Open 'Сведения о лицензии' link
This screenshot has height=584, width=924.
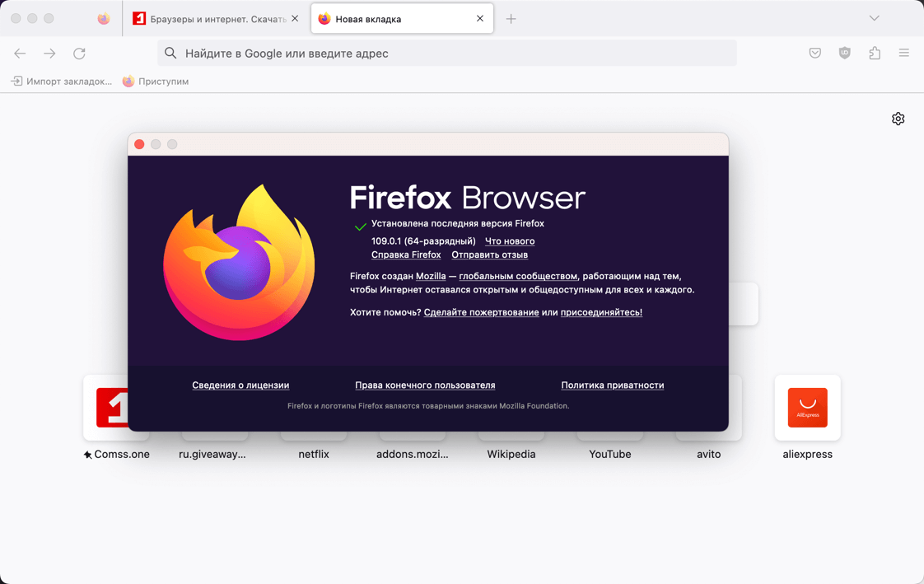[240, 385]
